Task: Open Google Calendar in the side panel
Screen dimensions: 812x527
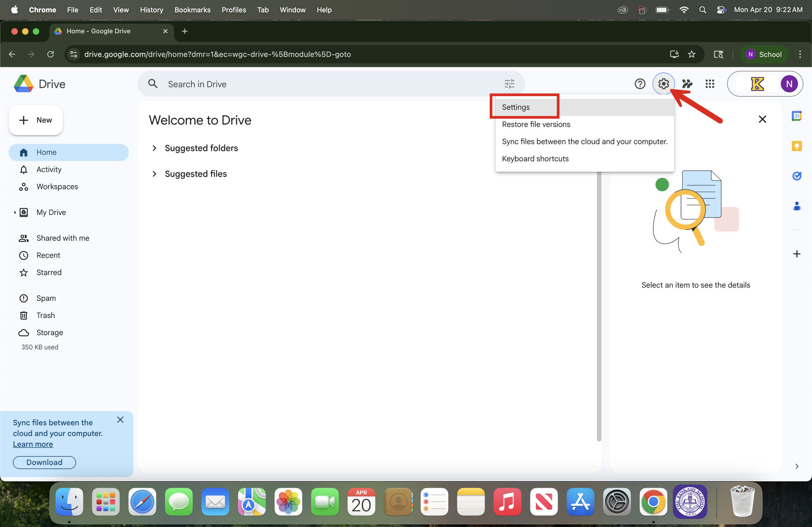Action: tap(797, 116)
